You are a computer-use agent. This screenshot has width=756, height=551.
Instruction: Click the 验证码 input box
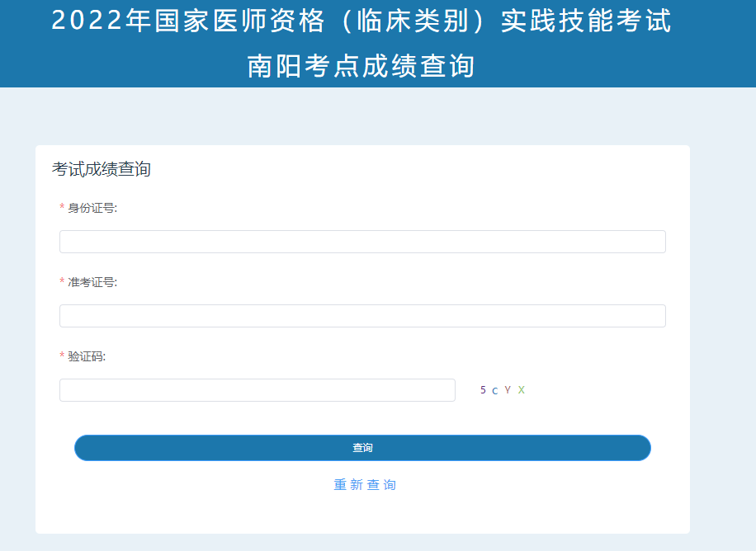[257, 390]
